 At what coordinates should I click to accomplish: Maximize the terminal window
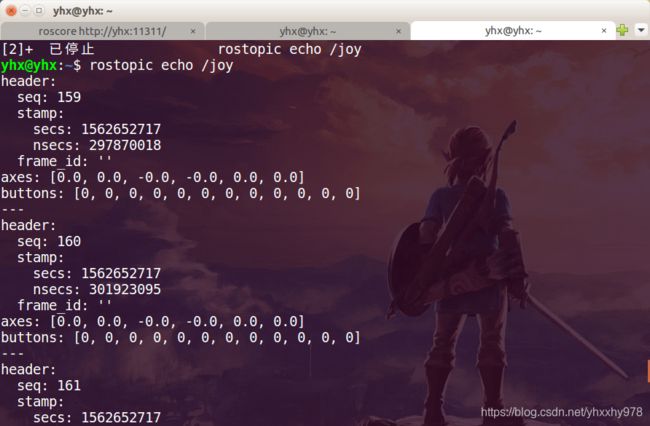click(x=39, y=11)
